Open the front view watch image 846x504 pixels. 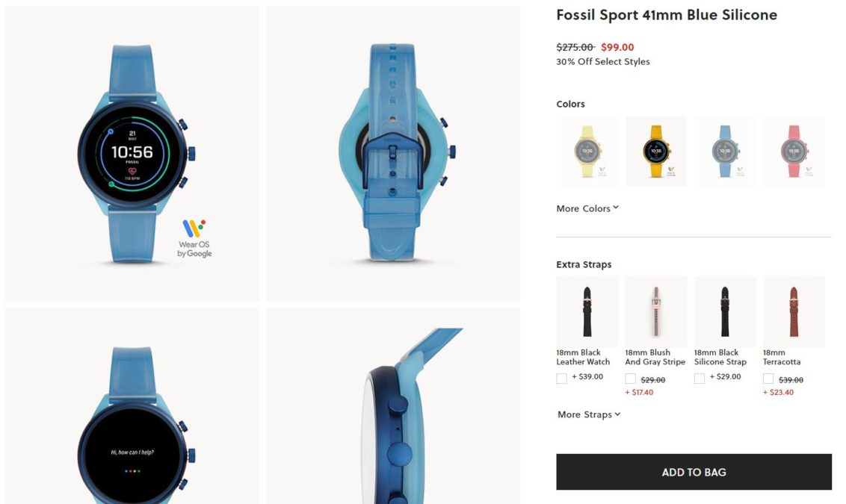pyautogui.click(x=132, y=153)
